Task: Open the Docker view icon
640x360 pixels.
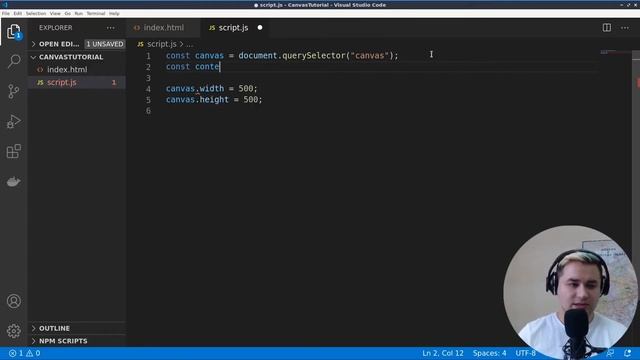Action: pos(13,181)
